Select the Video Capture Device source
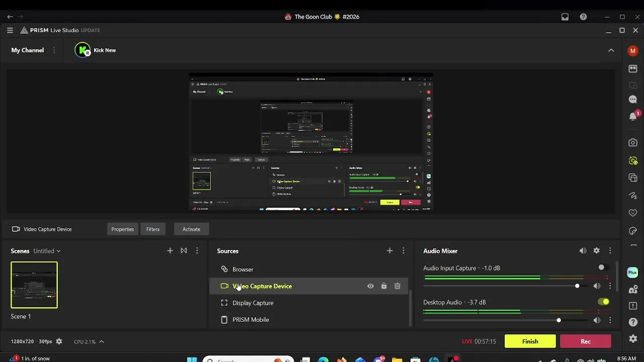The width and height of the screenshot is (644, 362). 309,286
